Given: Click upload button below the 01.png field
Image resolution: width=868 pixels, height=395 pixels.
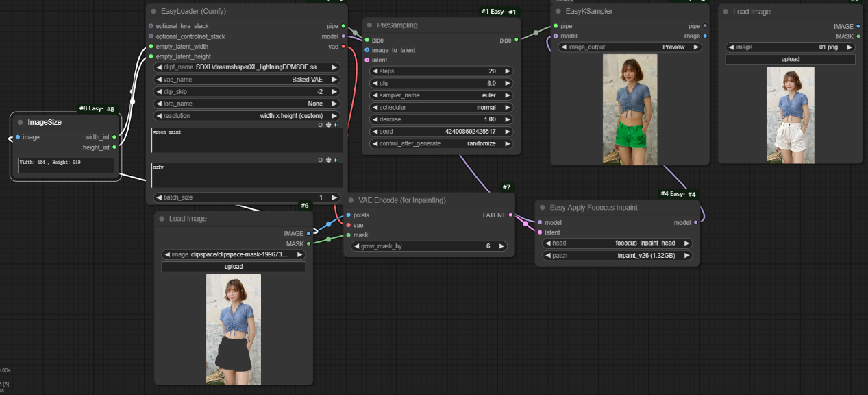Looking at the screenshot, I should pos(790,60).
